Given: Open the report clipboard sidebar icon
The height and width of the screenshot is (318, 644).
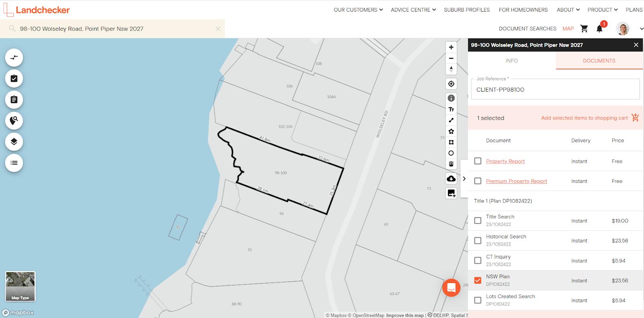Looking at the screenshot, I should coord(14,100).
